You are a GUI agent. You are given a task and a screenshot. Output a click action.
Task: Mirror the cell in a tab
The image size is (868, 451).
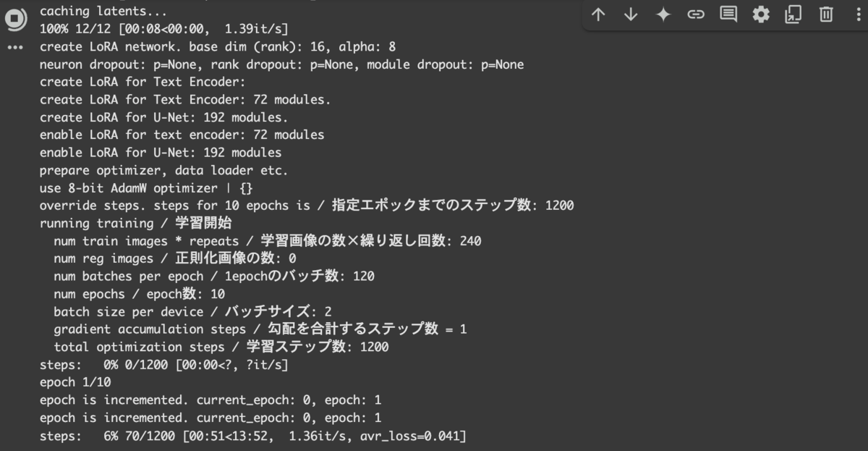(793, 14)
